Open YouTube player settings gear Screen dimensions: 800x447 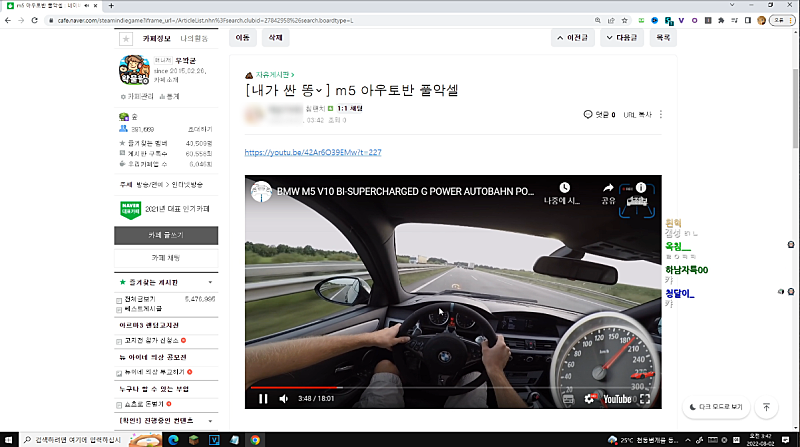click(x=588, y=398)
